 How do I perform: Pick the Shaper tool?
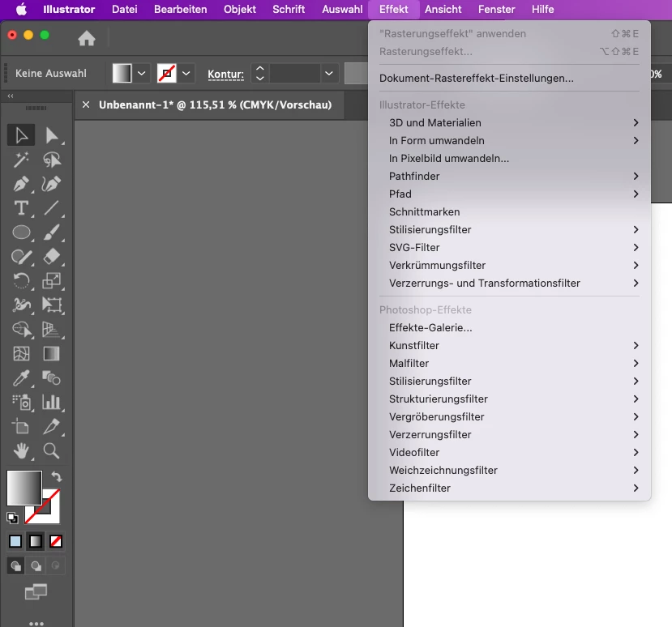(21, 257)
